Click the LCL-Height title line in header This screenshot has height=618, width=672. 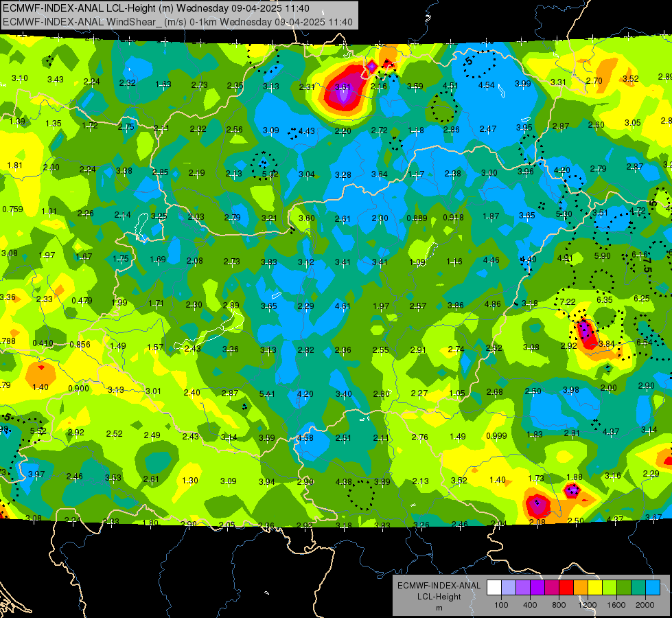pos(156,8)
